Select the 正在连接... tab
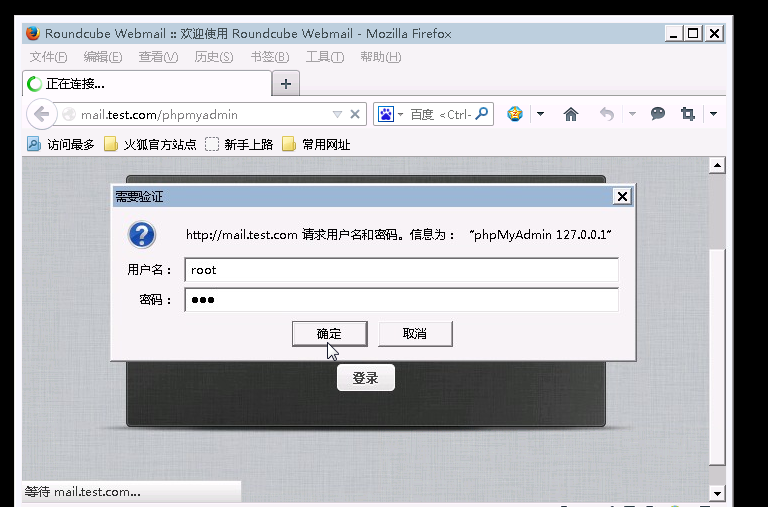The height and width of the screenshot is (507, 768). (x=146, y=84)
